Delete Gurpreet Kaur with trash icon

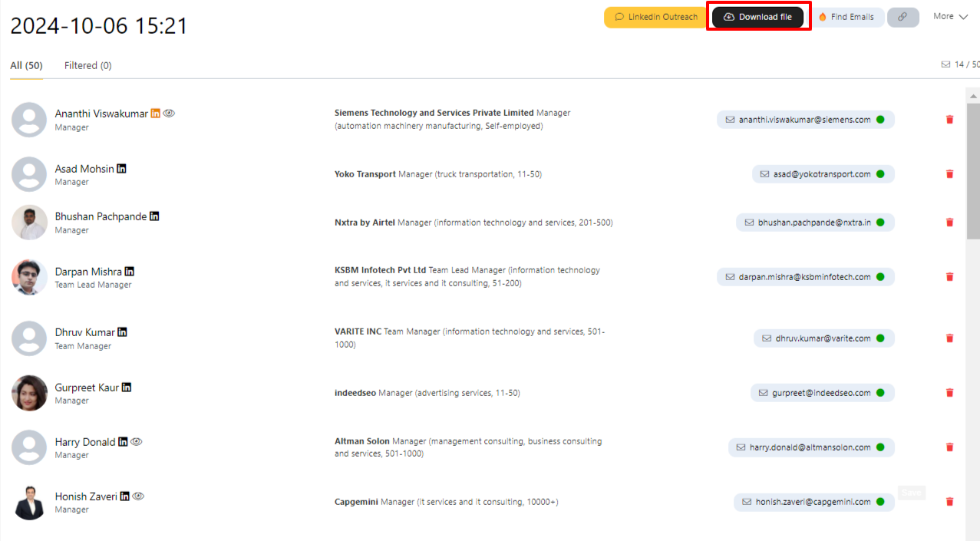[x=950, y=393]
